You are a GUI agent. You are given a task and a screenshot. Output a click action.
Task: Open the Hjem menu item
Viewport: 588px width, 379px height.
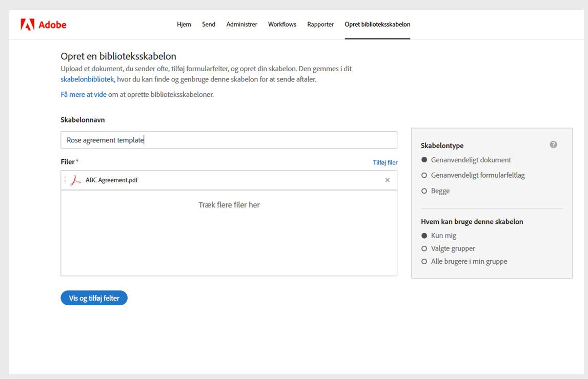(184, 24)
